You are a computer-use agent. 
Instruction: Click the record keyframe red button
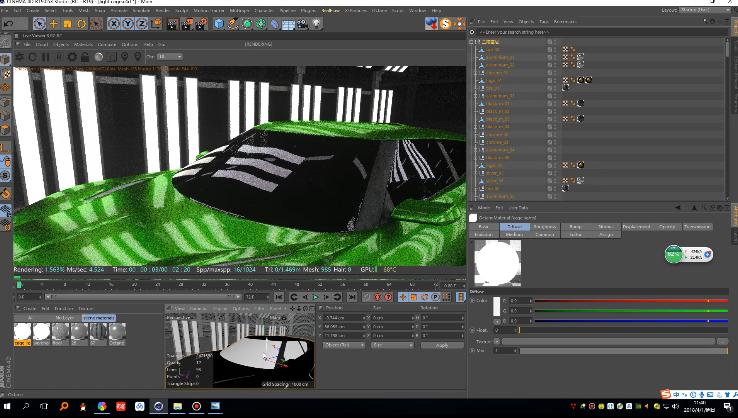tap(377, 297)
